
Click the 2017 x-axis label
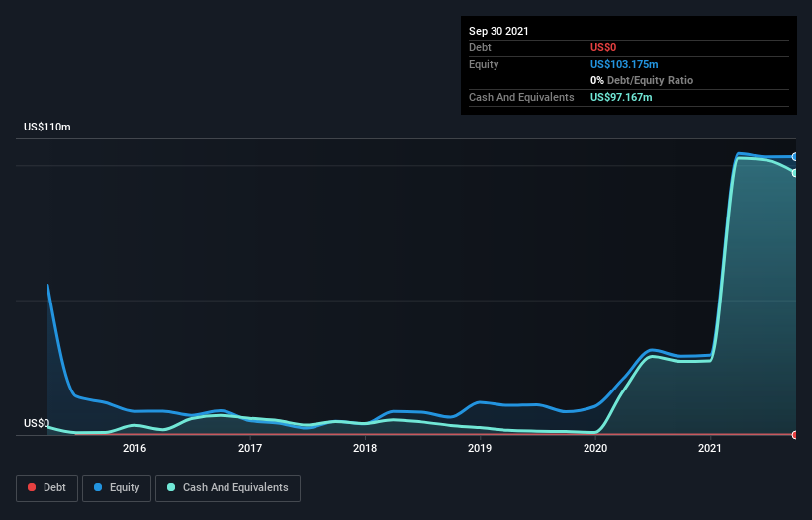(250, 448)
